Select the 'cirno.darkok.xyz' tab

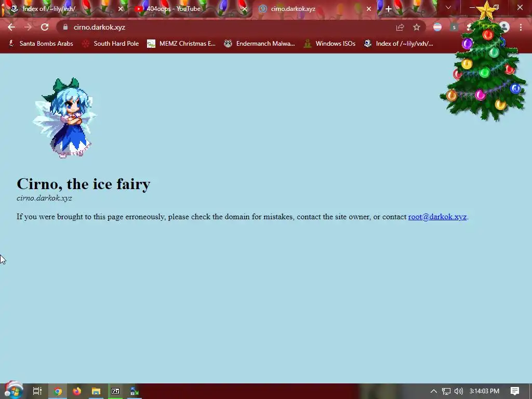click(314, 9)
